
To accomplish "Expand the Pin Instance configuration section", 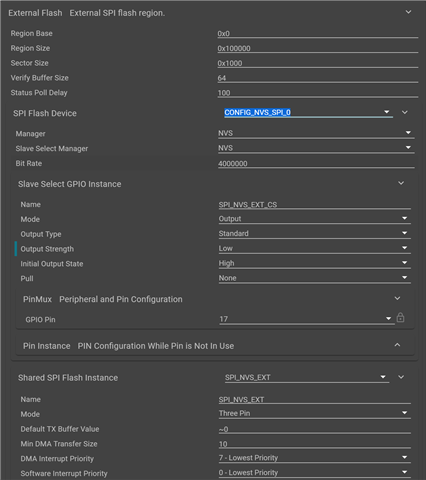I will point(397,345).
